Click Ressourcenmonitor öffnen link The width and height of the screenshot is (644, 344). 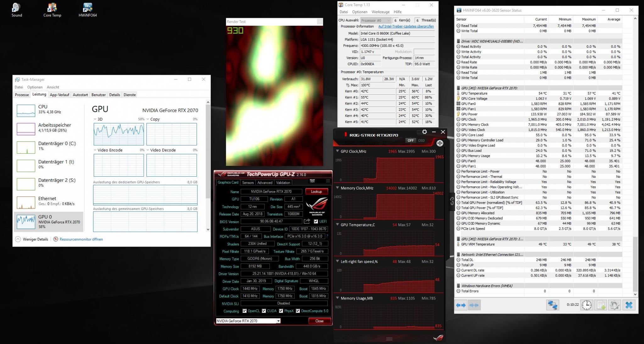click(x=81, y=239)
